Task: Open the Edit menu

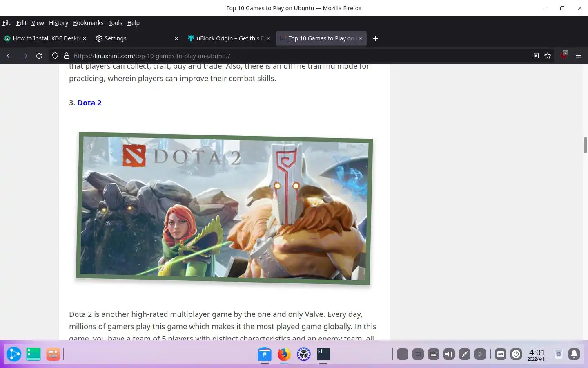Action: coord(22,23)
